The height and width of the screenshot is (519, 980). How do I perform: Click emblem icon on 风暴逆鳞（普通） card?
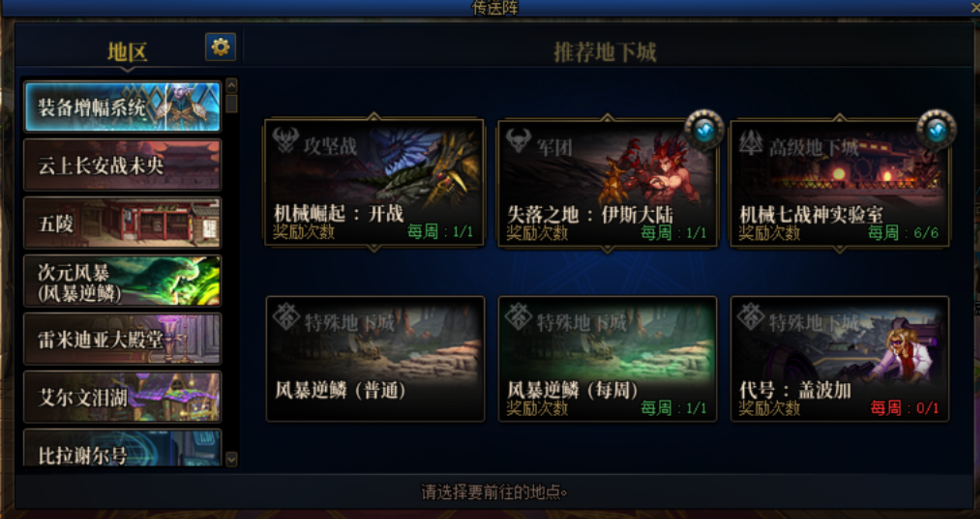286,316
